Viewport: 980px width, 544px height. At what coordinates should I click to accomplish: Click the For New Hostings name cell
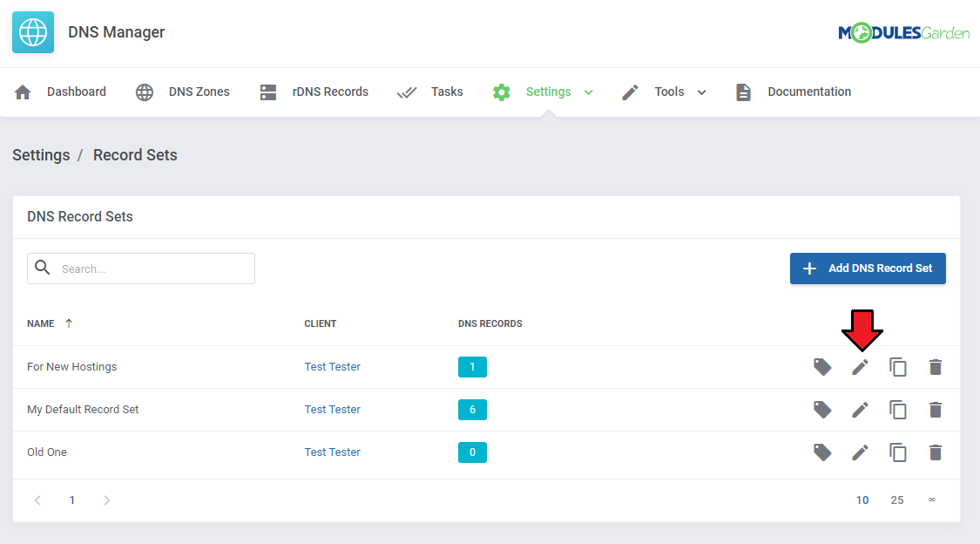(72, 367)
